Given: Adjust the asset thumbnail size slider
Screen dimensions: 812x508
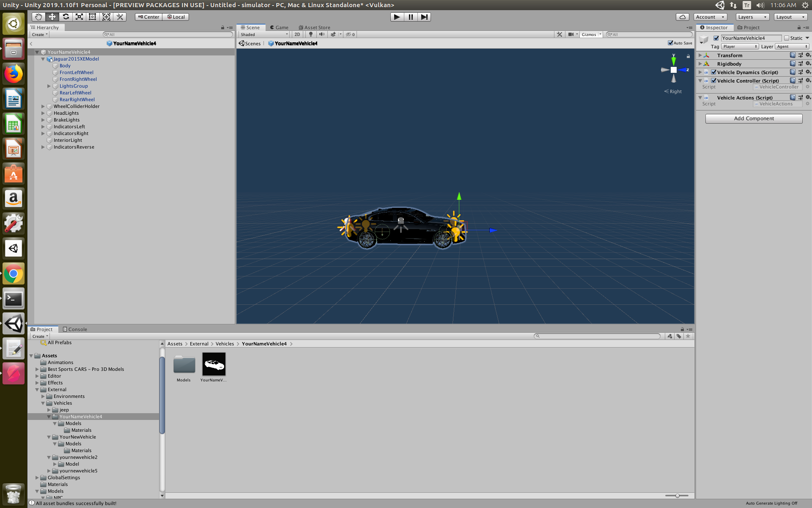Looking at the screenshot, I should pyautogui.click(x=677, y=495).
